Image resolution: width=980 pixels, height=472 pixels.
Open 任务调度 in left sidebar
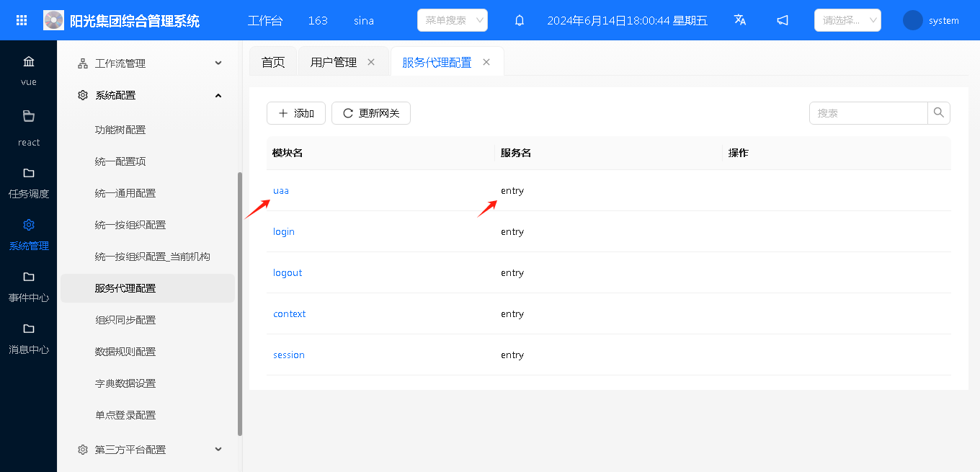(x=29, y=182)
